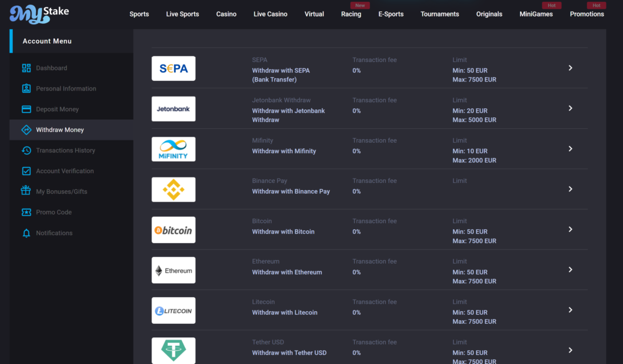This screenshot has height=364, width=623.
Task: Select the SEPA payment logo
Action: pyautogui.click(x=173, y=68)
